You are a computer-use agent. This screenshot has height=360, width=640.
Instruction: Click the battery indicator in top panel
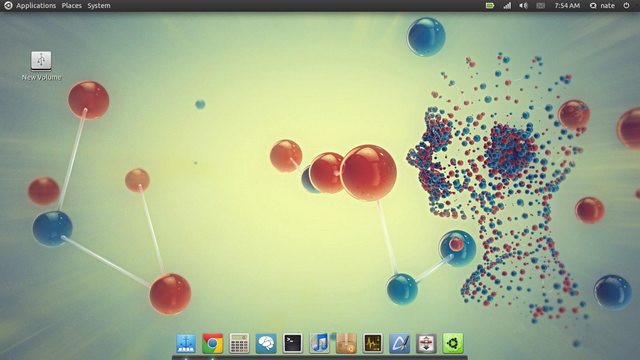[490, 6]
